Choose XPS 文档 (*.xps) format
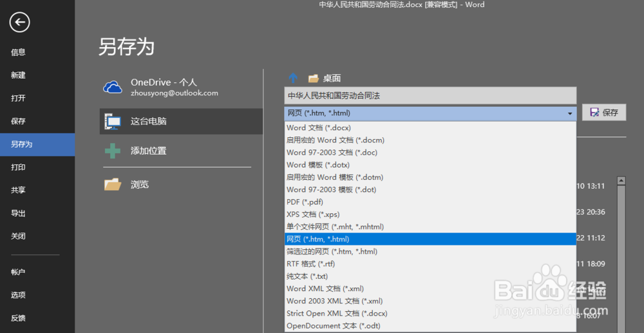This screenshot has height=333, width=644. tap(430, 214)
